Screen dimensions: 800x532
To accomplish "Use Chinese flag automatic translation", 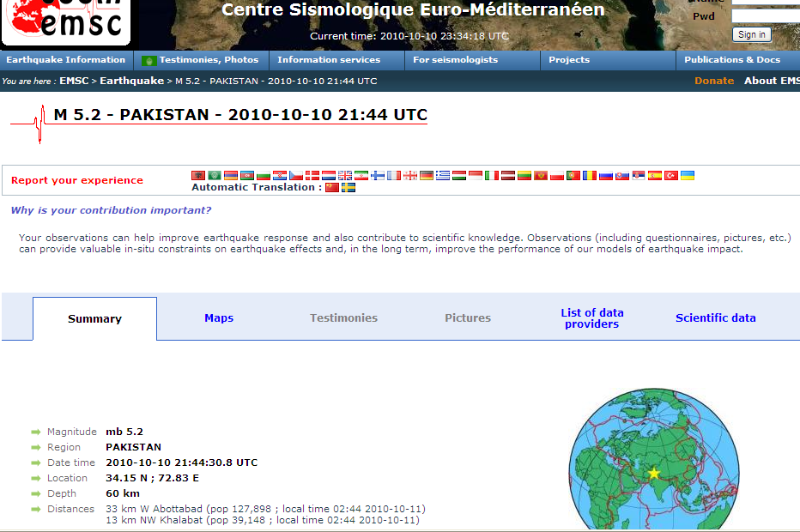I will pyautogui.click(x=332, y=188).
